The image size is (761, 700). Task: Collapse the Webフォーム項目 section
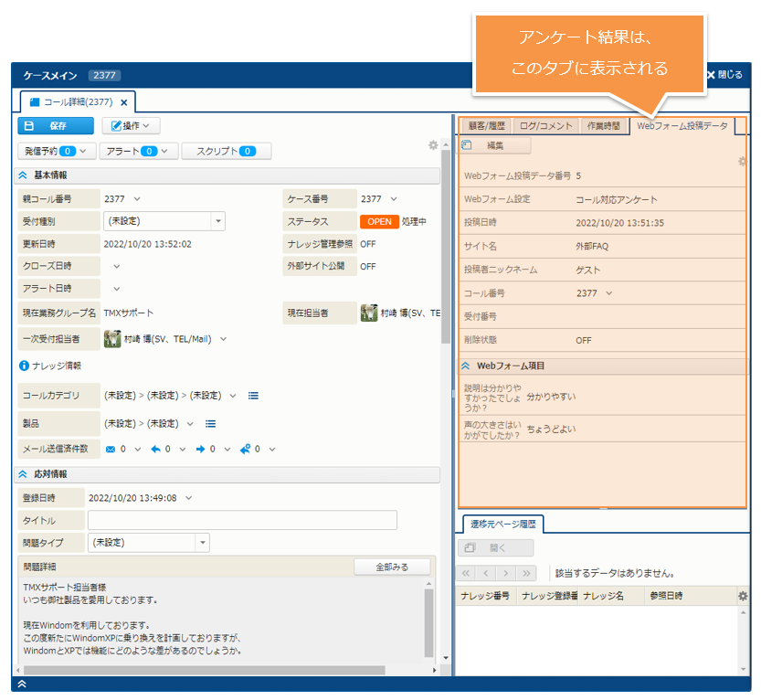click(x=466, y=366)
